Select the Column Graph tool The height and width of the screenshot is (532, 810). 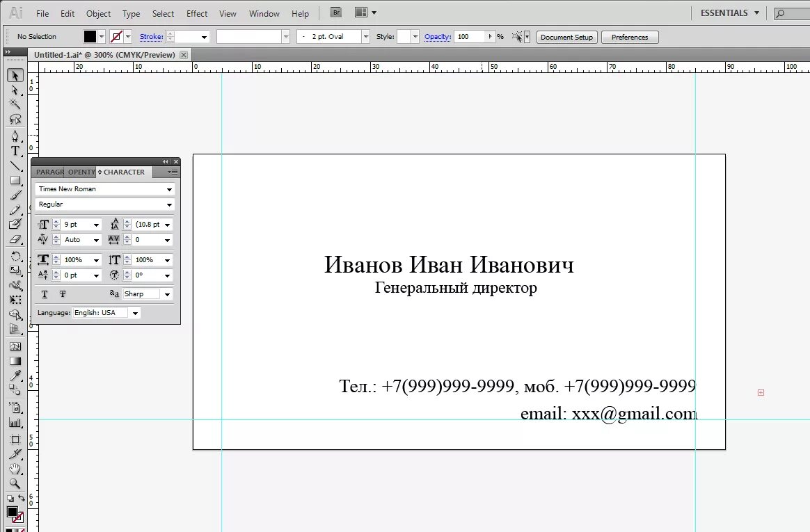click(15, 423)
